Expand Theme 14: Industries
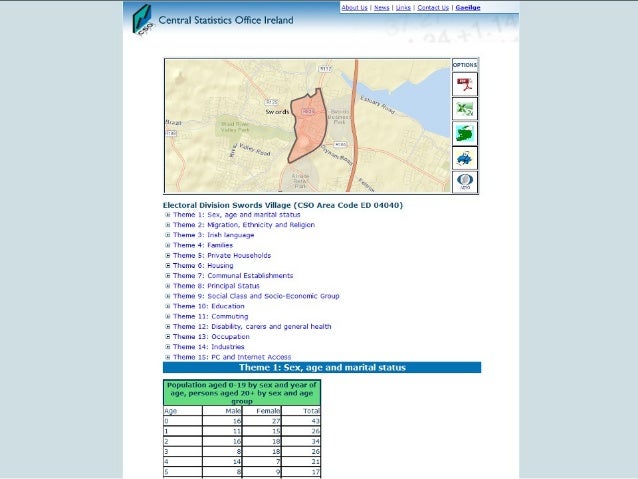This screenshot has width=638, height=479. pos(168,347)
